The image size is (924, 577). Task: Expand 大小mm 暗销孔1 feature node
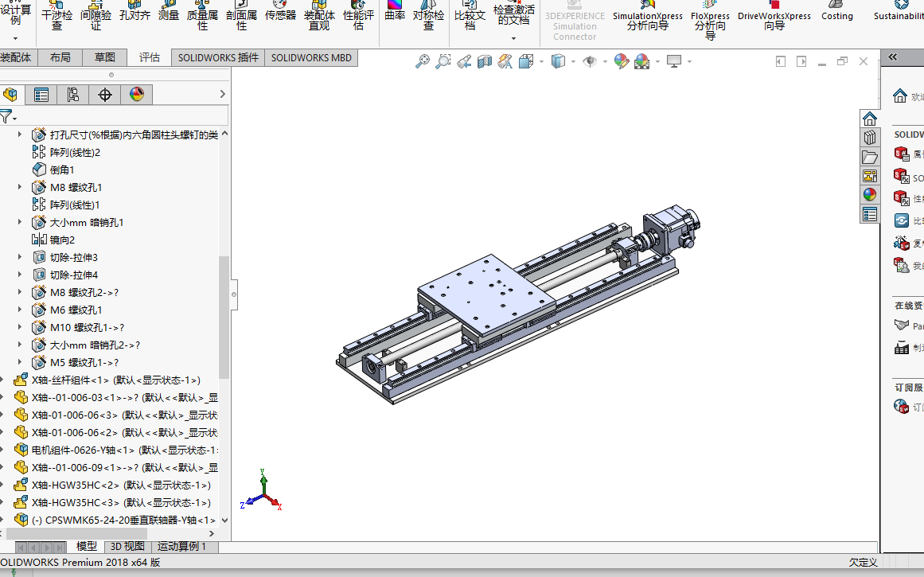(19, 222)
